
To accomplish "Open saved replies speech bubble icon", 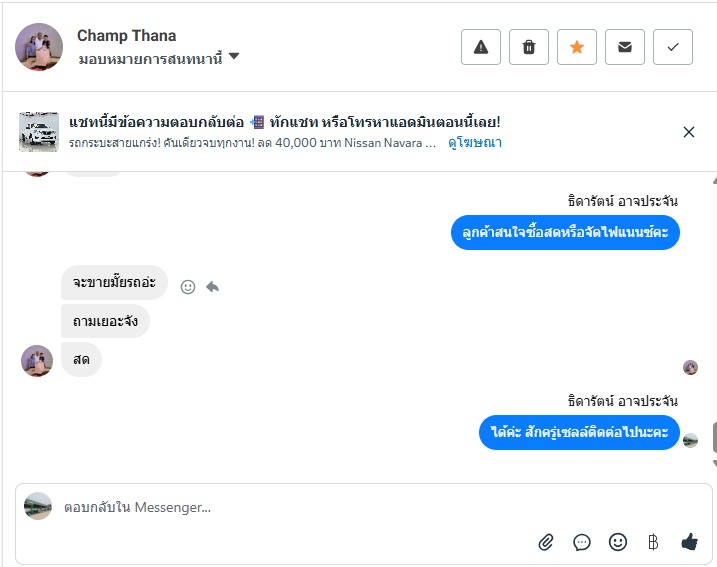I will point(582,542).
